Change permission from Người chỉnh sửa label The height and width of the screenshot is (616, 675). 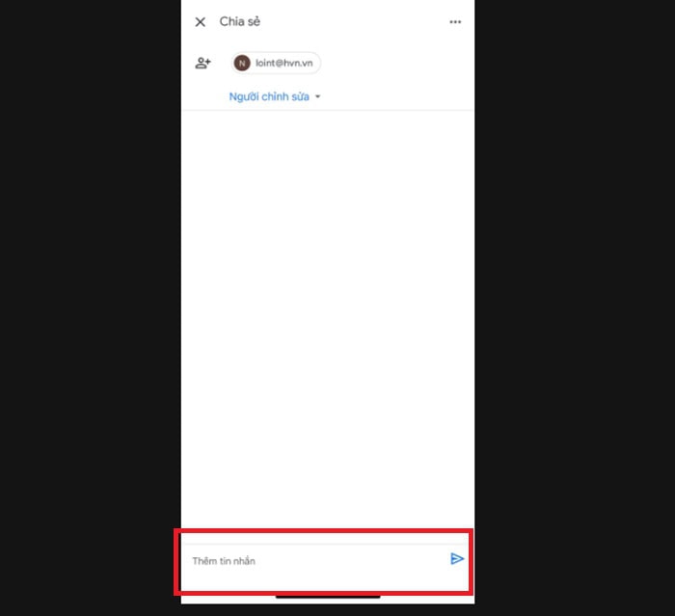[269, 96]
